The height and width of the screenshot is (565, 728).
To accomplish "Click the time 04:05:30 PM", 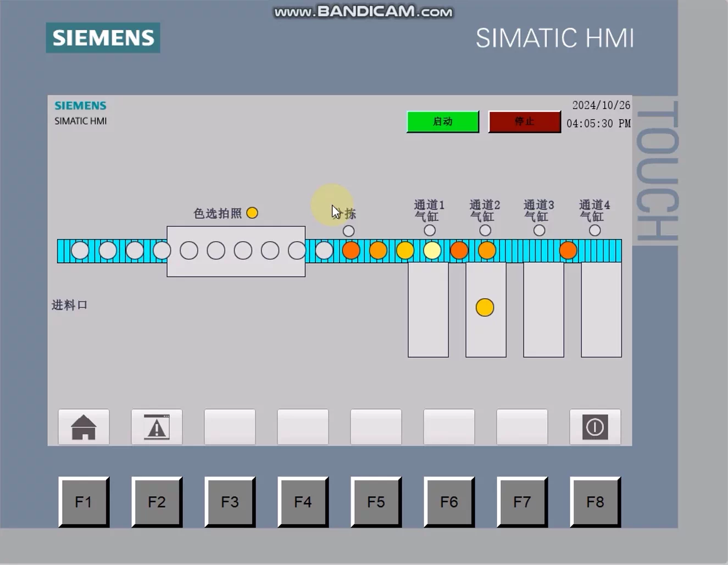I will click(x=598, y=124).
